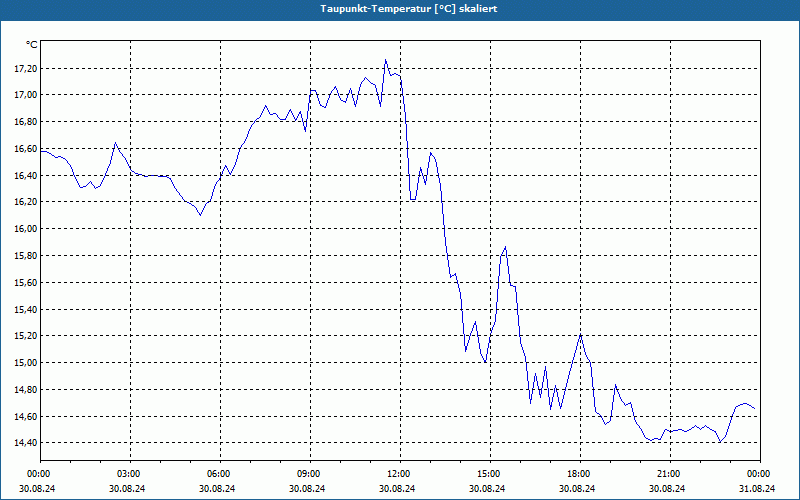Click the chart title 'Taupunkt-Temperatur [°C] skaliert'

(x=409, y=9)
